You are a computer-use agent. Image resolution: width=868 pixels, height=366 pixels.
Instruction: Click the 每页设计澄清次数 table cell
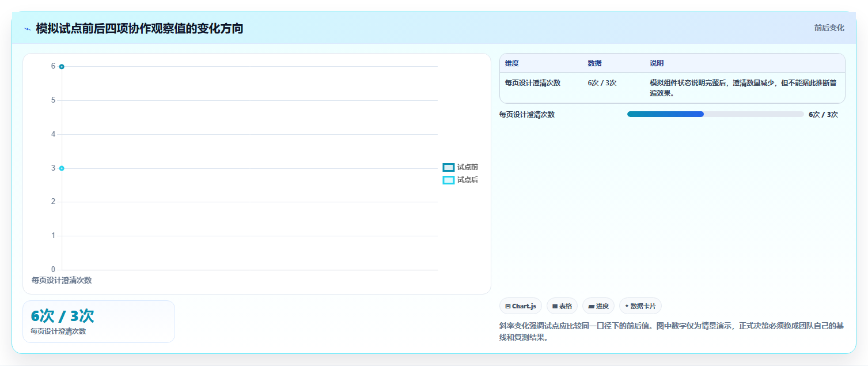point(533,82)
